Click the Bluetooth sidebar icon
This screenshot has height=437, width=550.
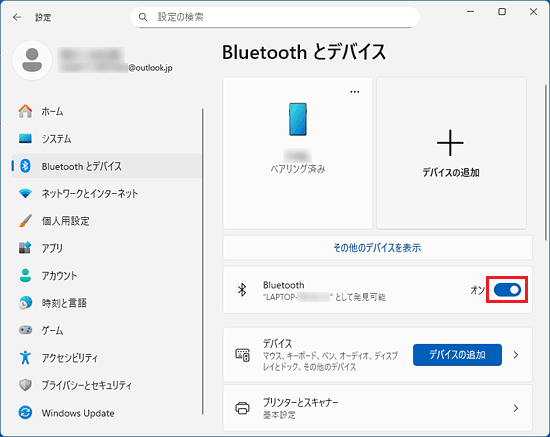click(25, 166)
